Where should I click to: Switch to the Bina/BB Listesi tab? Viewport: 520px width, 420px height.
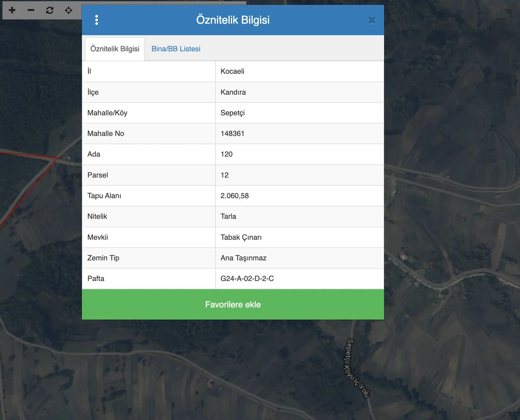point(176,49)
